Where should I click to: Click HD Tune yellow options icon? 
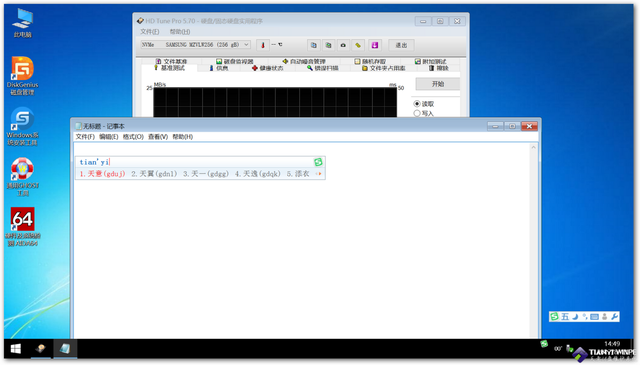pos(358,45)
